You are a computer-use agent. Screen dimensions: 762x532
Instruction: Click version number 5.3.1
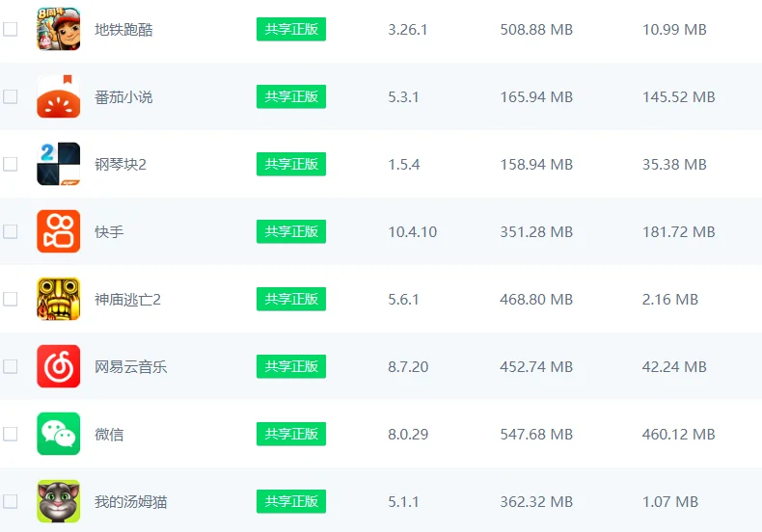point(403,97)
